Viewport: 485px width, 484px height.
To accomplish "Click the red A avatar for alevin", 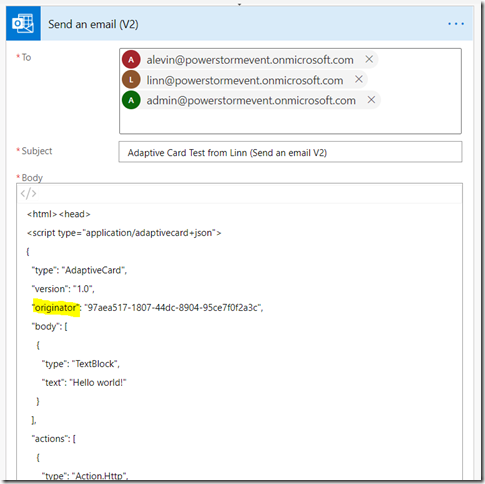I will click(131, 60).
